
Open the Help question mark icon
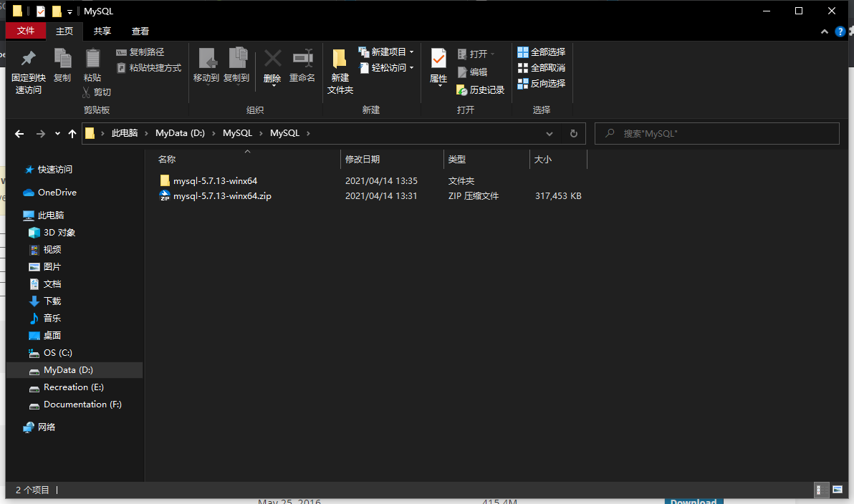(x=840, y=31)
